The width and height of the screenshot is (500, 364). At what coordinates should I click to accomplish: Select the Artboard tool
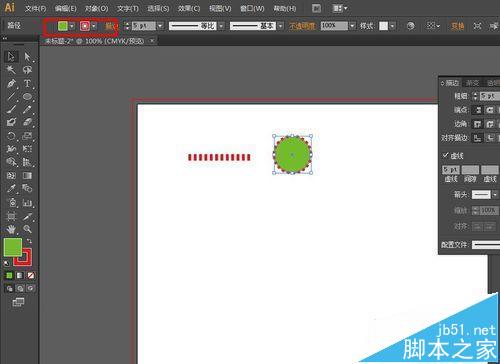tap(11, 216)
